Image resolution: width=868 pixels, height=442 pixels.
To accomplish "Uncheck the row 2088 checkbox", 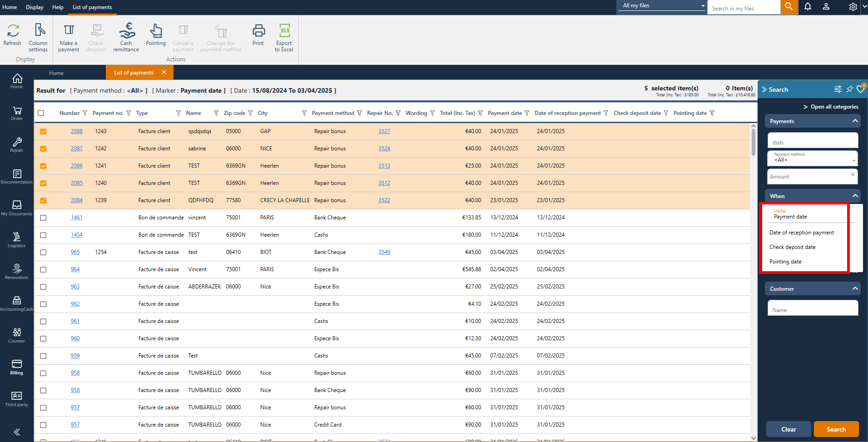I will (x=43, y=131).
